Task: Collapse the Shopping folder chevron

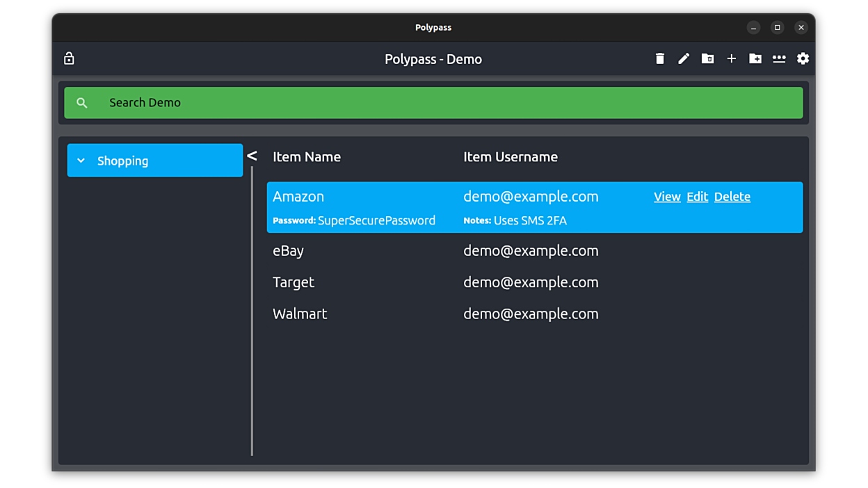Action: [81, 161]
